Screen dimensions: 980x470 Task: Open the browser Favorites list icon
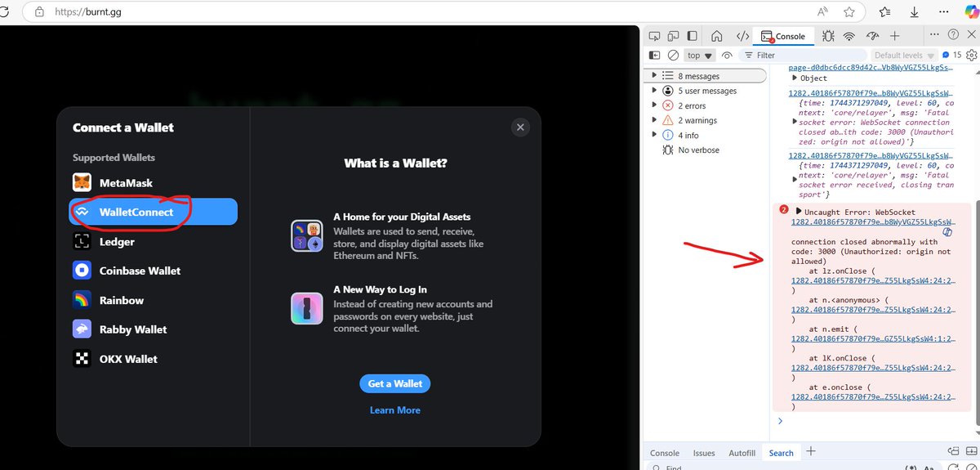click(x=885, y=11)
